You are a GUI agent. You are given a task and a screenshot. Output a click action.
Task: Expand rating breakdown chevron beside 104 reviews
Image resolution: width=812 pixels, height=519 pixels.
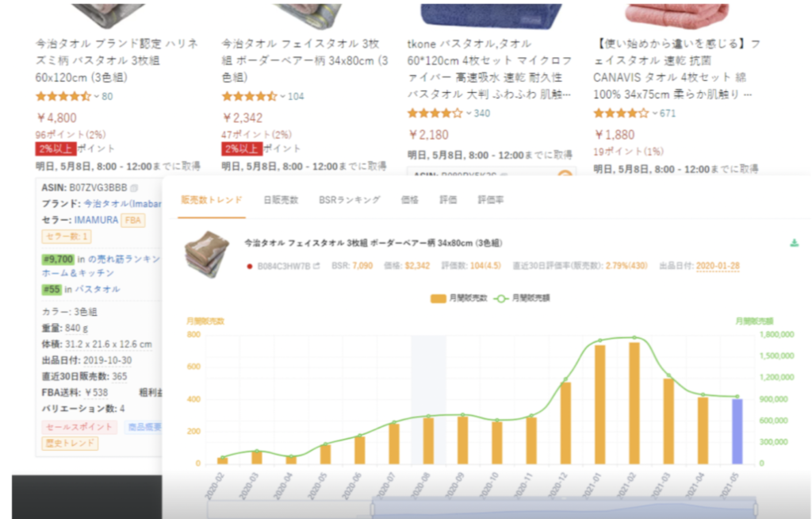[282, 97]
